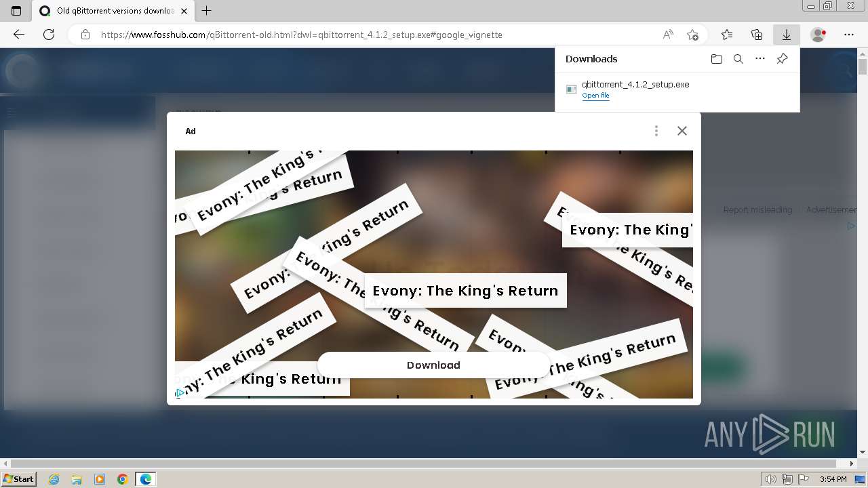The image size is (868, 488).
Task: Open Collections panel
Action: coord(757,35)
